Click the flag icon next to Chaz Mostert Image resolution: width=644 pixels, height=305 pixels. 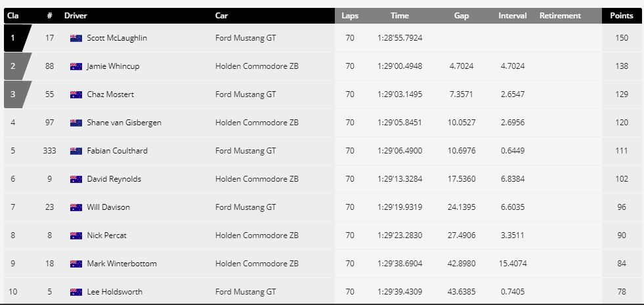76,94
